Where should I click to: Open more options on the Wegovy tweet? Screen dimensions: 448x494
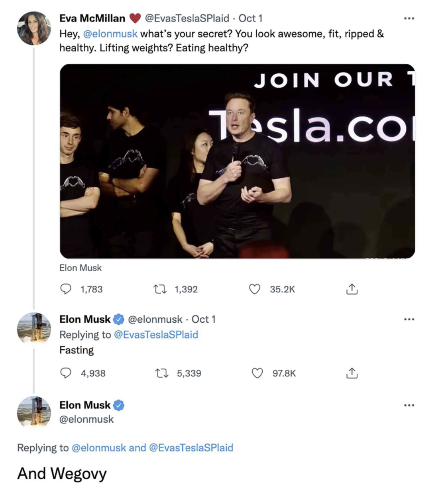pyautogui.click(x=409, y=405)
